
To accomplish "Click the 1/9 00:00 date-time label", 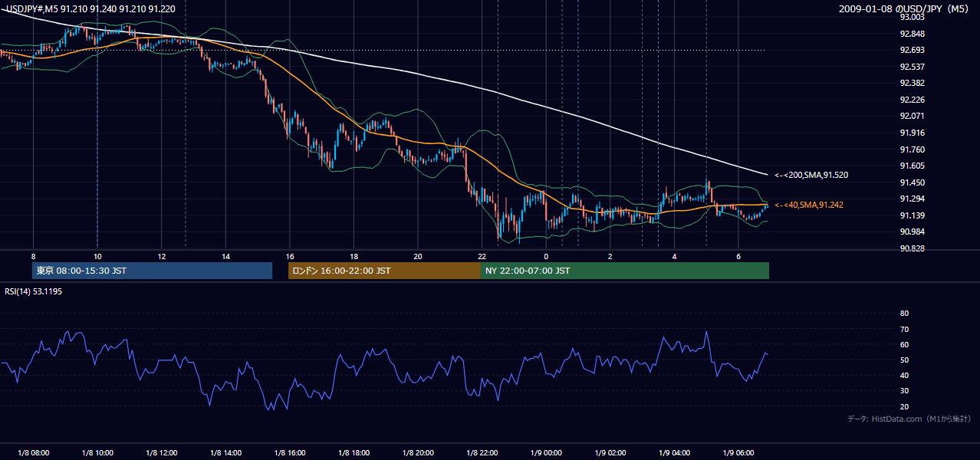I will tap(546, 453).
